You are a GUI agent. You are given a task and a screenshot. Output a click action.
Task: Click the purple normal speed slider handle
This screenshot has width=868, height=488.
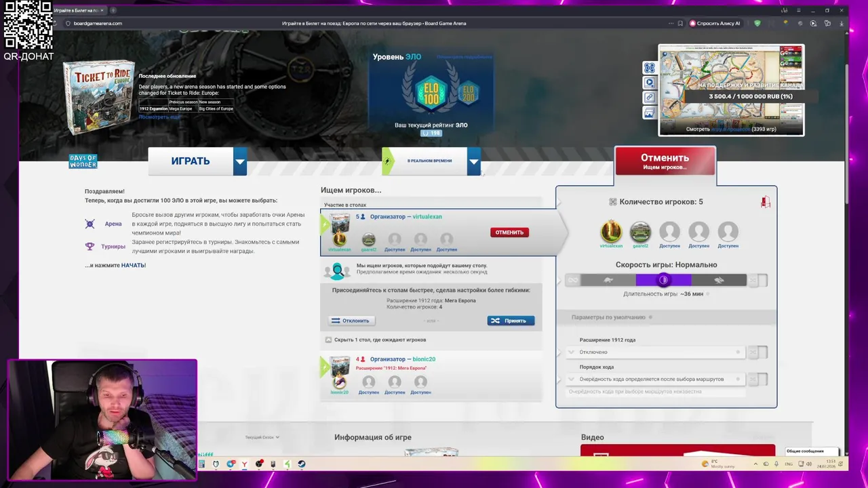[x=663, y=280]
